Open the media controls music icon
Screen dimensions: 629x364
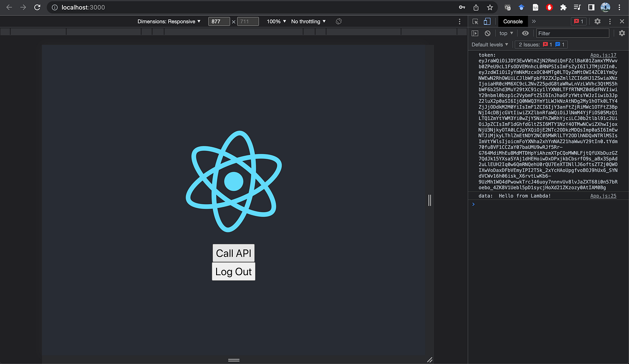point(577,8)
